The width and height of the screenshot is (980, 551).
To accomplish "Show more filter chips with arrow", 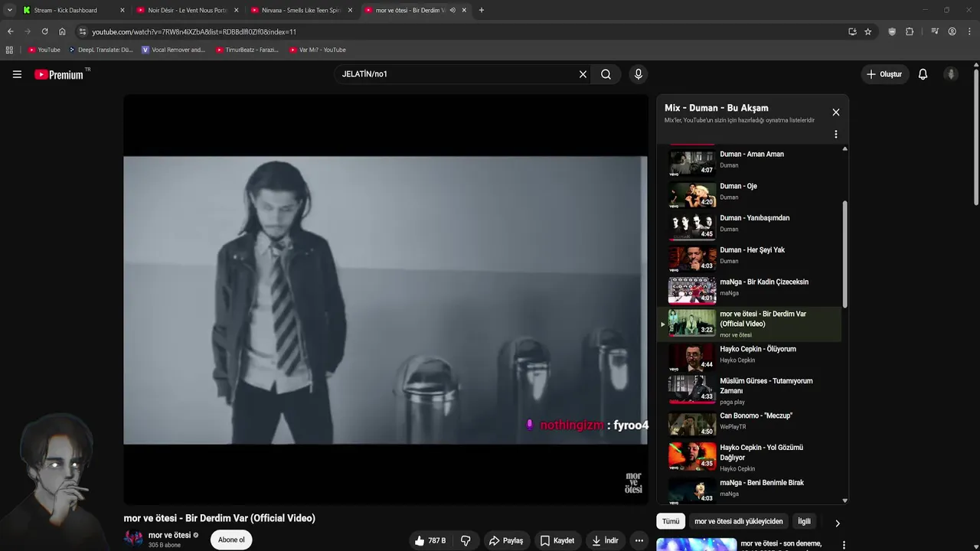I will tap(837, 523).
